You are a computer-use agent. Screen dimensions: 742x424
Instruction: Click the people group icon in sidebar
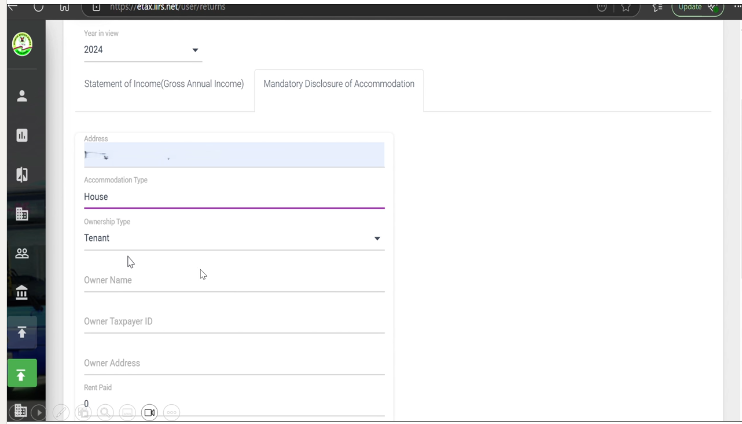coord(22,253)
